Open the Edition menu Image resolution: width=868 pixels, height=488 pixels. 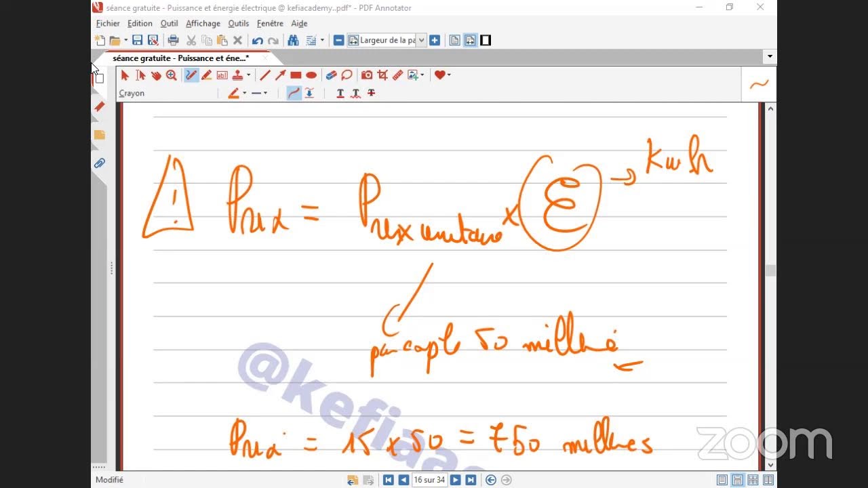tap(140, 24)
